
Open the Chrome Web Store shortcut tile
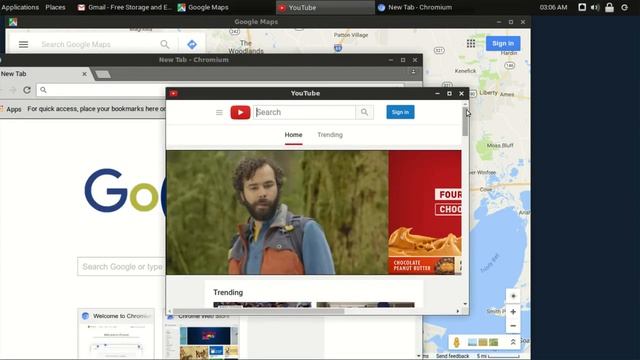[x=202, y=336]
